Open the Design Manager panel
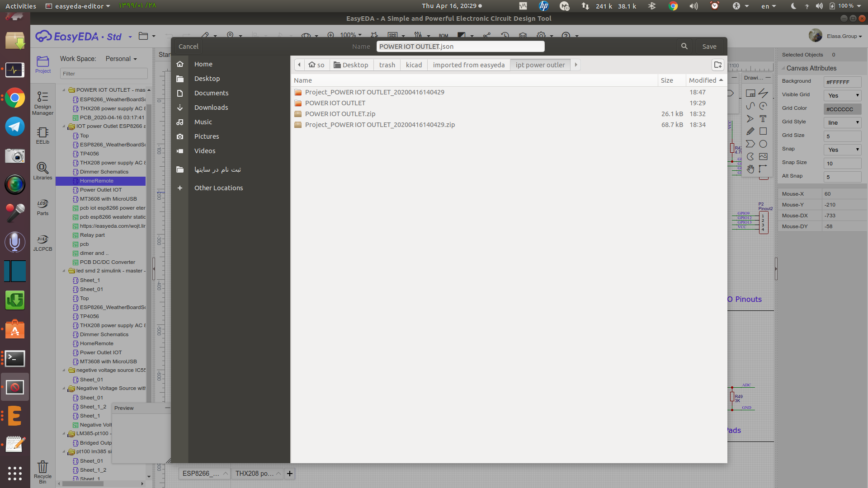This screenshot has height=488, width=868. tap(42, 103)
